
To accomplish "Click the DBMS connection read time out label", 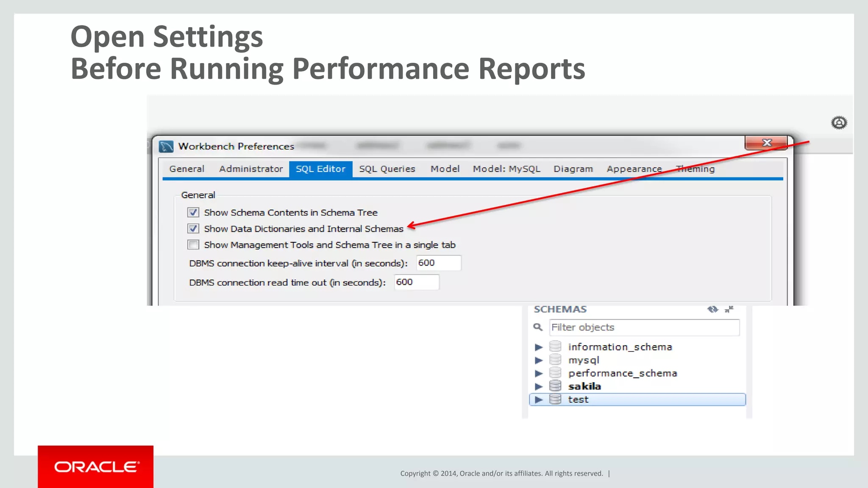I will pyautogui.click(x=287, y=283).
